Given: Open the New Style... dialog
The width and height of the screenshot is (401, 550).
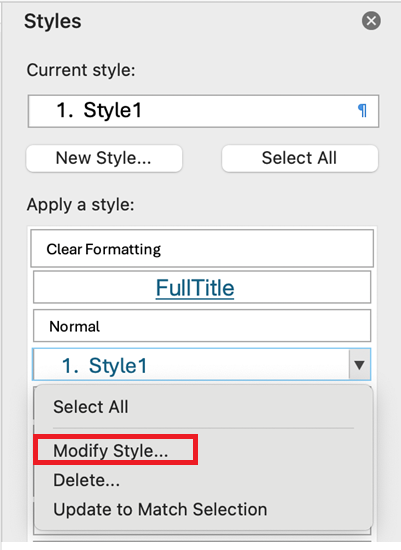Looking at the screenshot, I should tap(104, 158).
